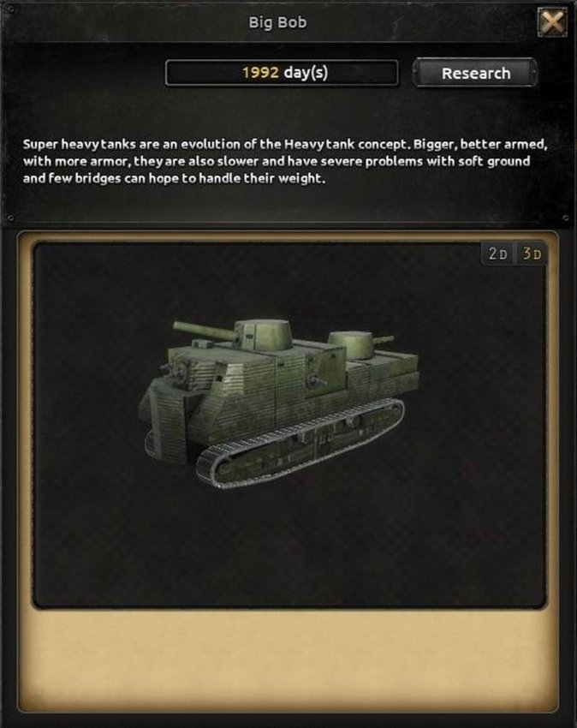Screen dimensions: 577x728
Task: Click the left rivet on divider bar
Action: click(10, 218)
